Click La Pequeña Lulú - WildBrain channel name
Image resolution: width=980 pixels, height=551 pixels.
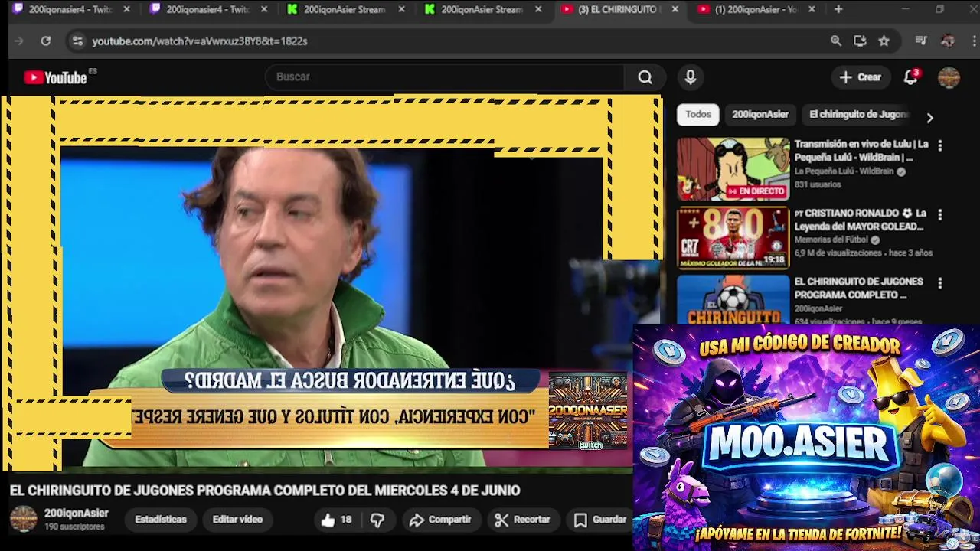[x=844, y=172]
